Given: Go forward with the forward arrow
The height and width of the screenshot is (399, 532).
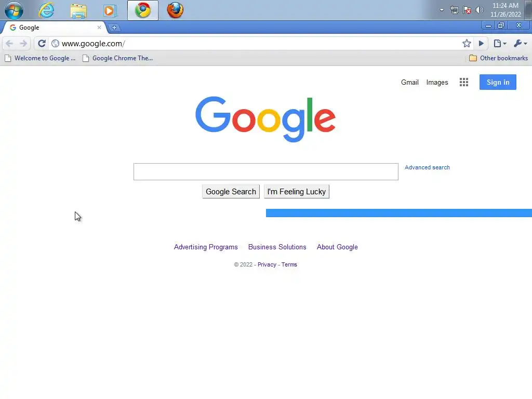Looking at the screenshot, I should click(x=23, y=44).
